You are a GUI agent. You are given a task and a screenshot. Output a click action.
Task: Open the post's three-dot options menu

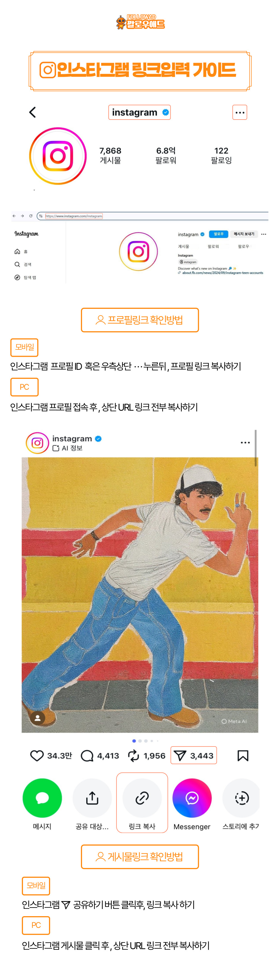coord(245,442)
